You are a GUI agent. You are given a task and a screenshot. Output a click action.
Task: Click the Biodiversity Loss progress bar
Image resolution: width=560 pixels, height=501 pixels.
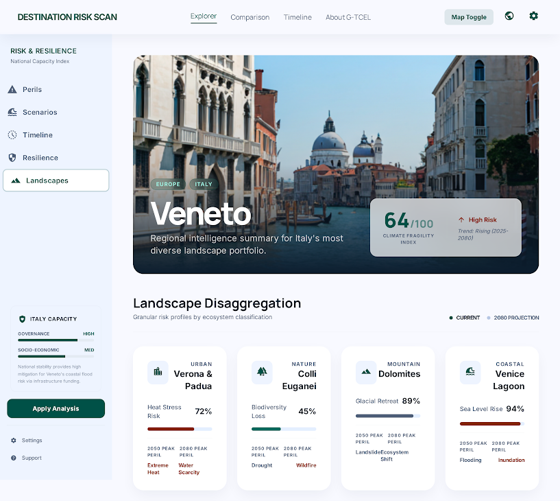click(284, 429)
